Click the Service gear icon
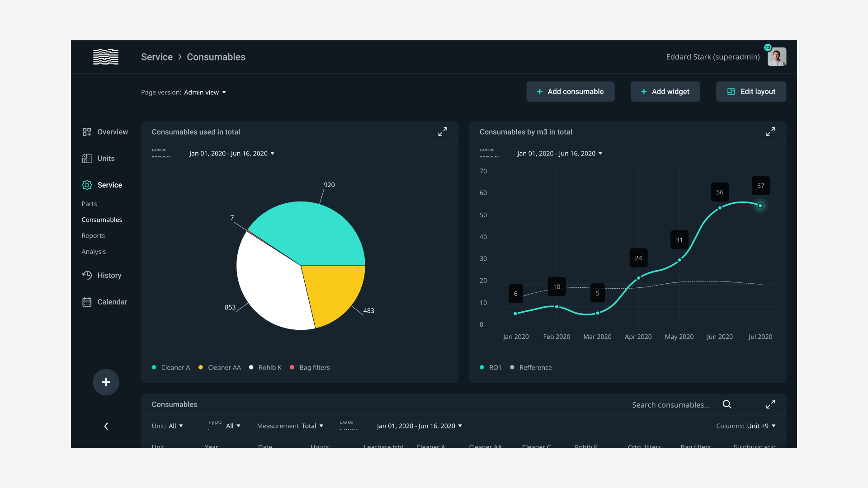 87,185
